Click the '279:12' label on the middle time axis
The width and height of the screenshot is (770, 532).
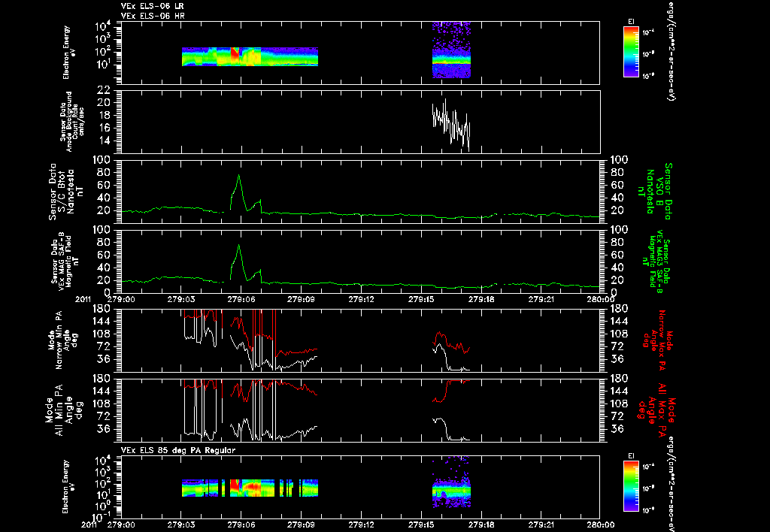pos(362,299)
